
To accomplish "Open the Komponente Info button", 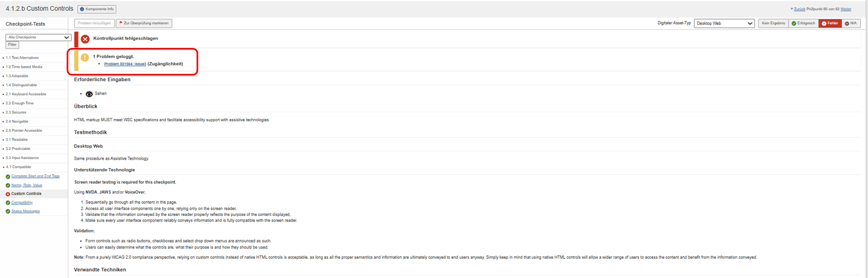I will pos(97,9).
